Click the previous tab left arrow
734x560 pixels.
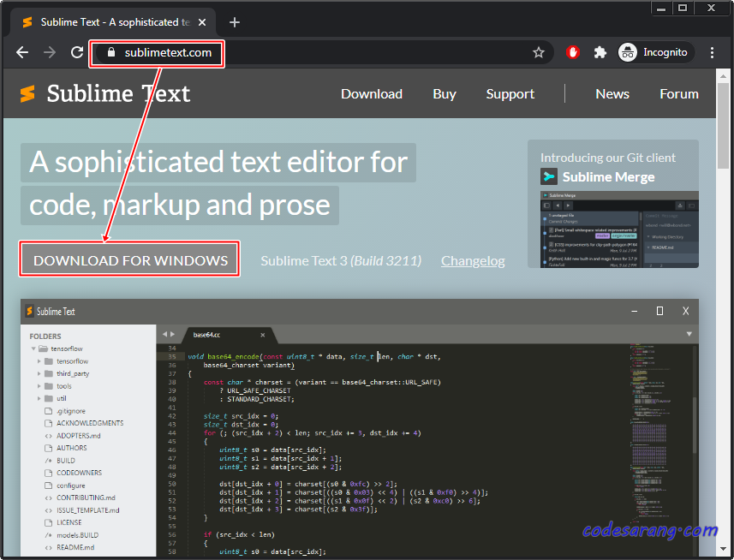pos(164,334)
